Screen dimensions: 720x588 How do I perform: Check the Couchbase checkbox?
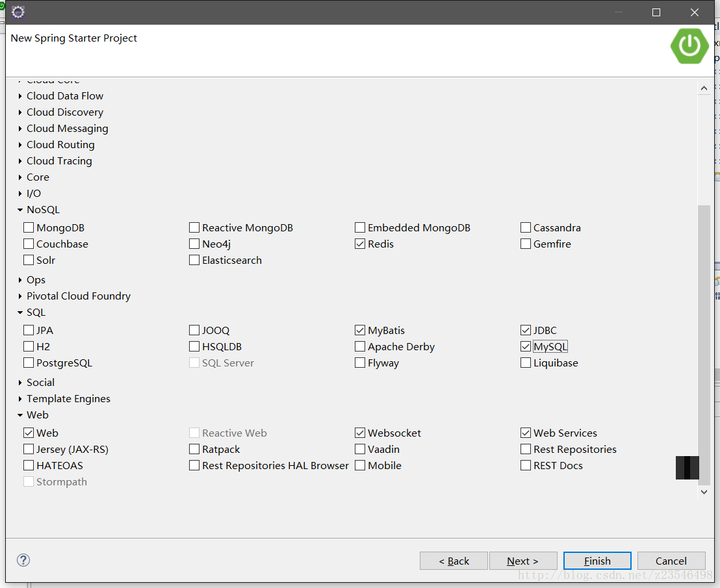coord(29,244)
